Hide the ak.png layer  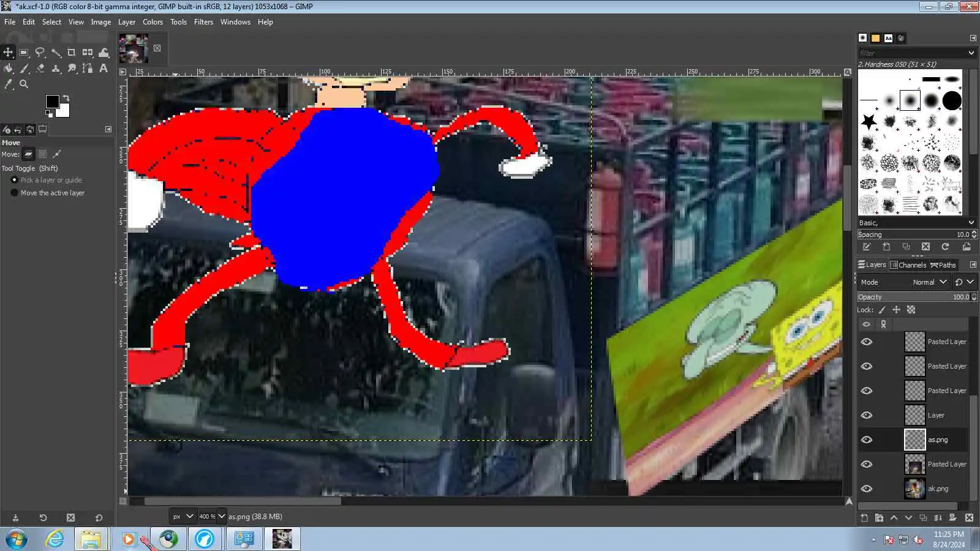pos(866,489)
